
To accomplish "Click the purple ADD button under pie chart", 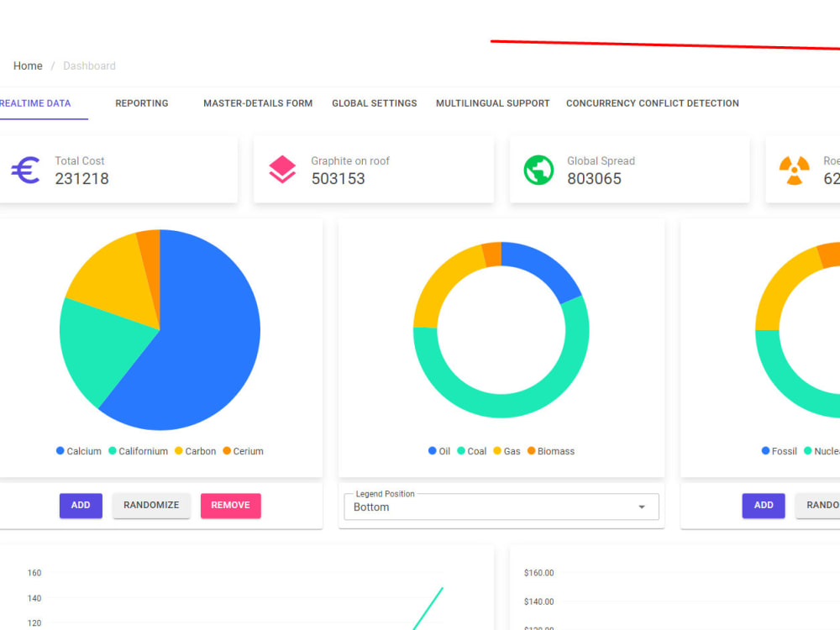I will click(81, 505).
